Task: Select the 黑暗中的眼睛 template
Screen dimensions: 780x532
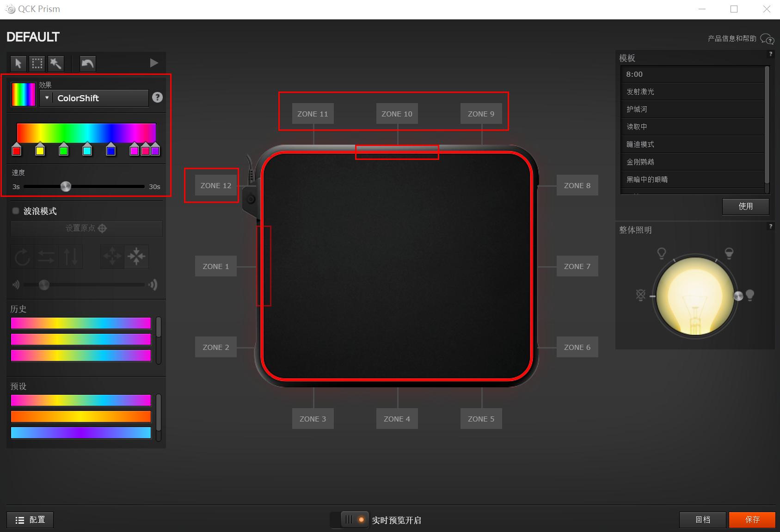Action: 692,179
